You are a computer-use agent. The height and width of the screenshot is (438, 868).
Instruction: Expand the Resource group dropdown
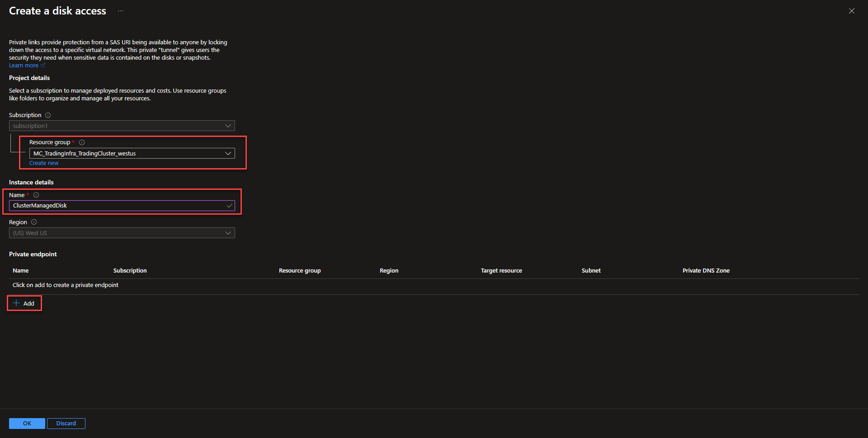132,154
